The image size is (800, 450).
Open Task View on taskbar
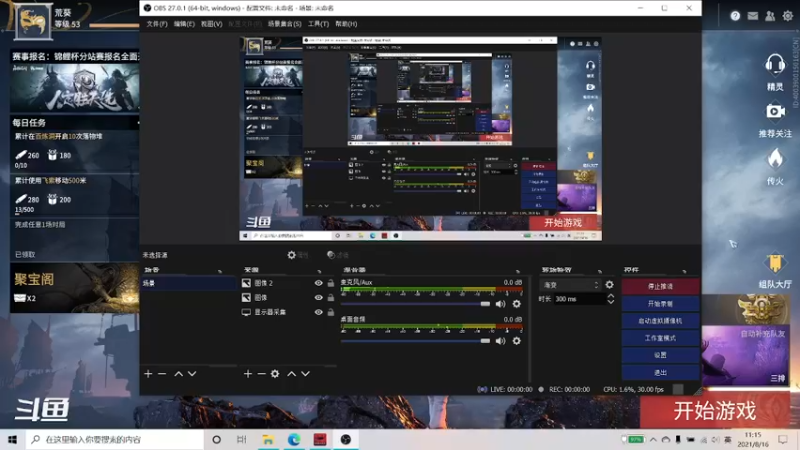pos(242,439)
